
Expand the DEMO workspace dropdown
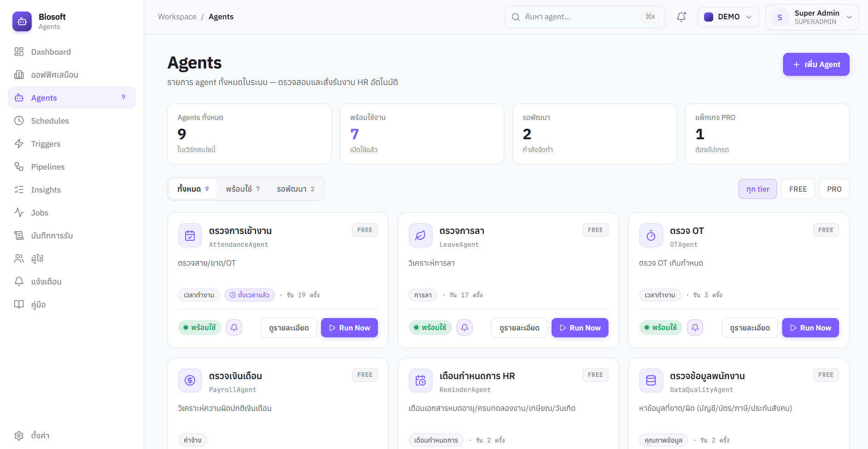(728, 17)
